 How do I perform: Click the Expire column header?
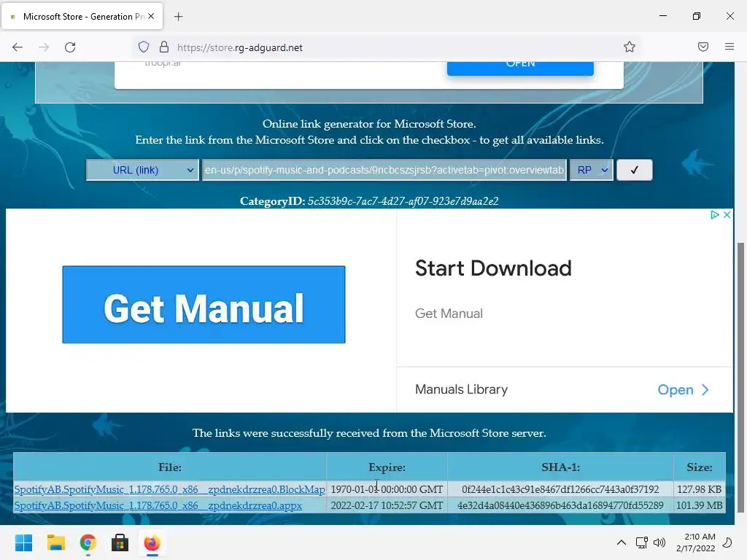(x=387, y=467)
